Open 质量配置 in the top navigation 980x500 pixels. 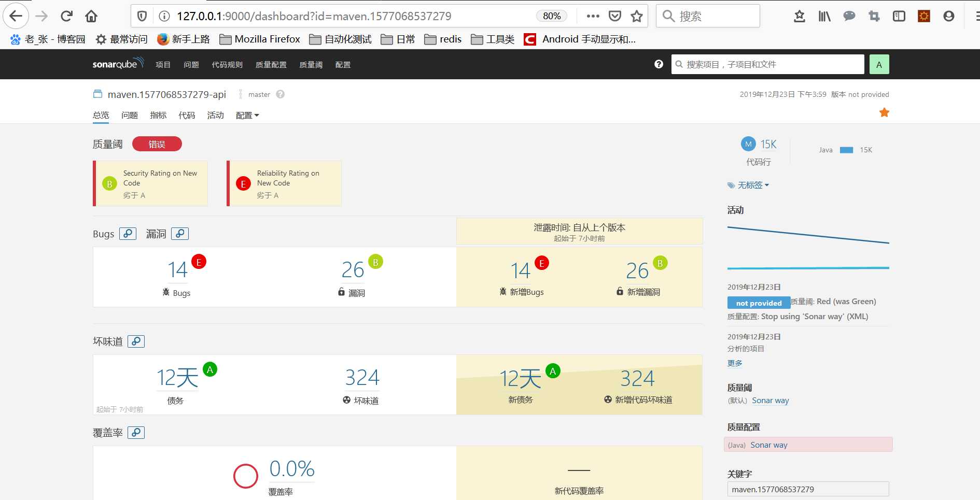click(271, 65)
